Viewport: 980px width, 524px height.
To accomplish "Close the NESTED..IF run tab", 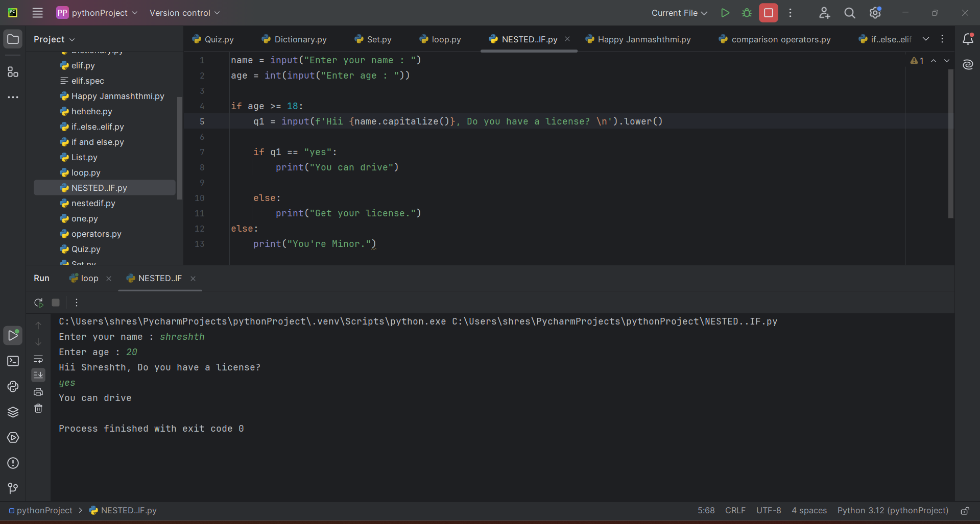I will (x=193, y=279).
